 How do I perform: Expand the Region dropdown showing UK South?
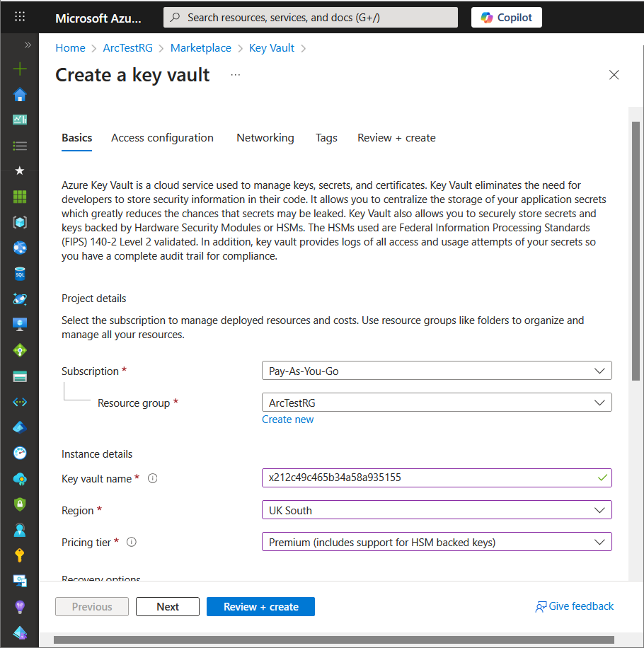pos(436,510)
